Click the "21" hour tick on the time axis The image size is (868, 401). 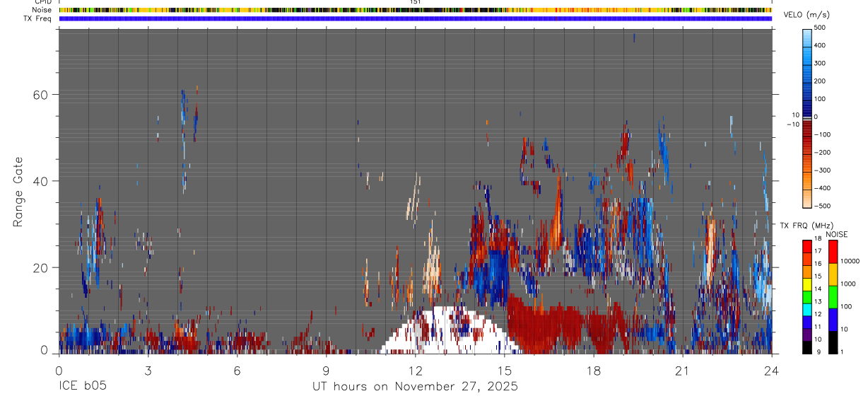pos(683,370)
